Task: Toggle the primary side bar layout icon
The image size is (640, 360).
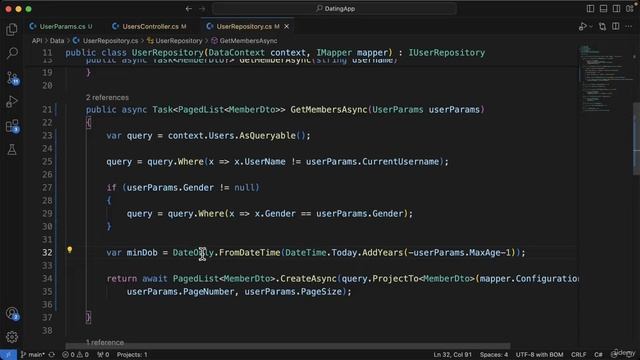Action: pyautogui.click(x=590, y=9)
